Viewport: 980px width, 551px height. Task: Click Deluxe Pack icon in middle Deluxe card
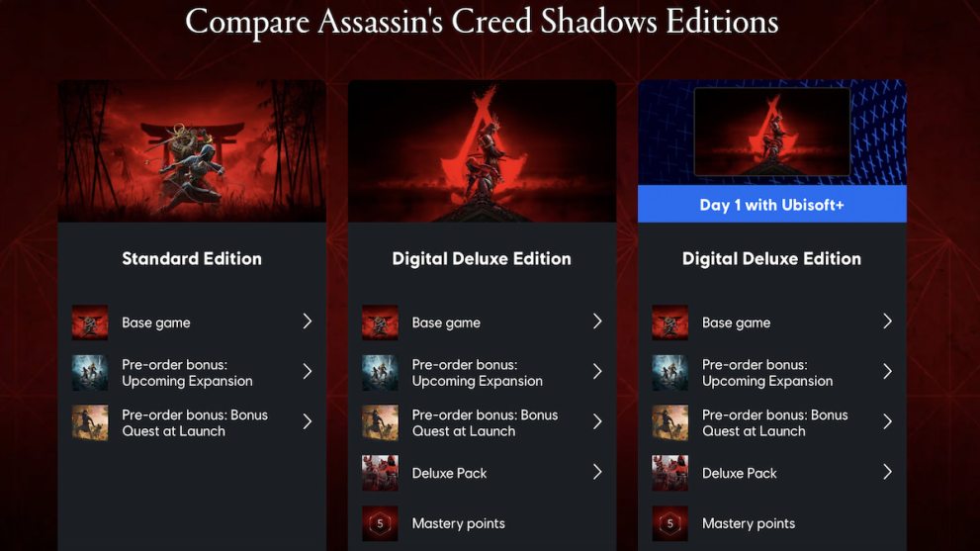click(380, 473)
